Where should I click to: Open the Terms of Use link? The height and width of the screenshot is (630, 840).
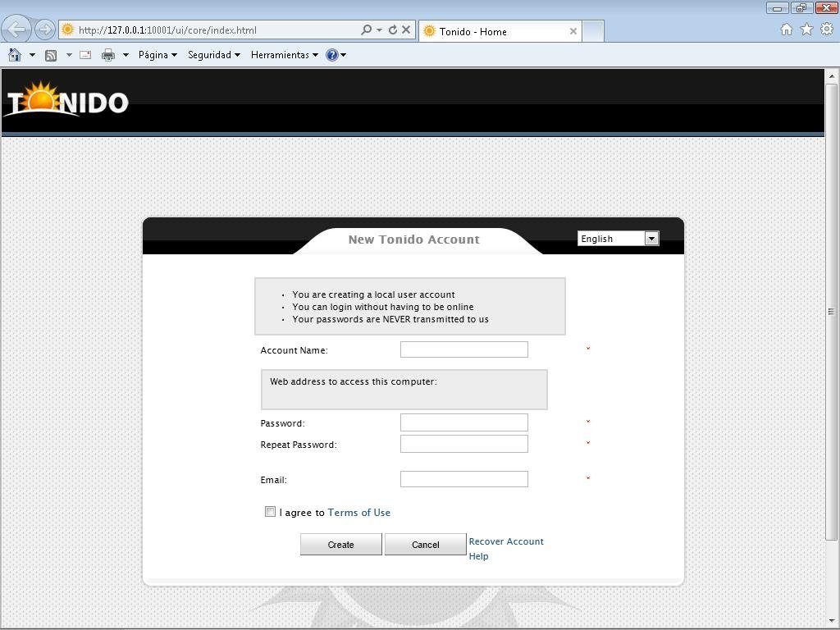[359, 513]
